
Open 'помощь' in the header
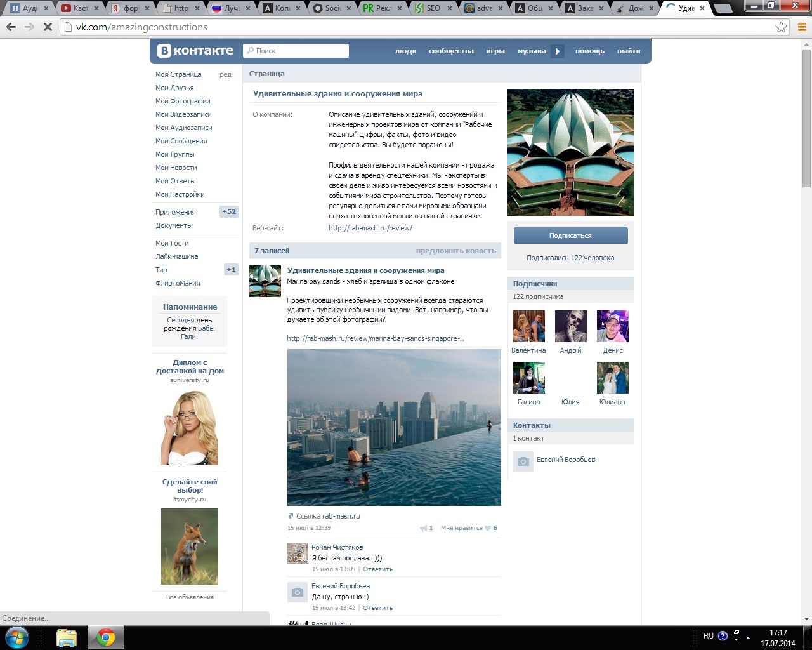[x=590, y=51]
